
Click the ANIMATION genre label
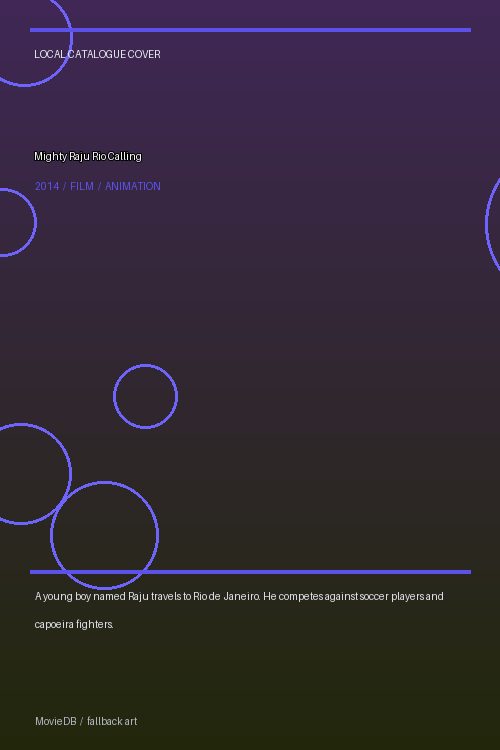pyautogui.click(x=133, y=186)
